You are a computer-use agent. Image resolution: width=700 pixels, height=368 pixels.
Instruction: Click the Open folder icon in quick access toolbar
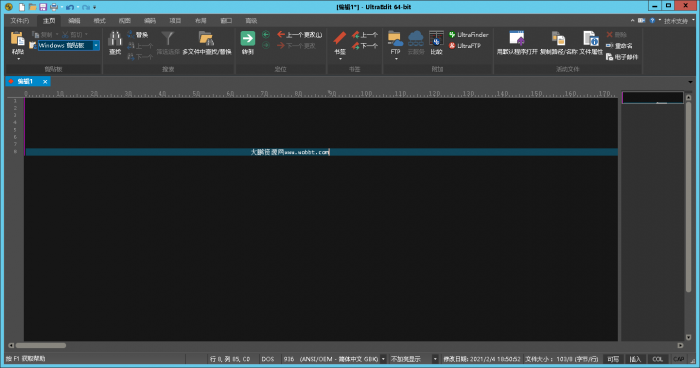tap(32, 7)
